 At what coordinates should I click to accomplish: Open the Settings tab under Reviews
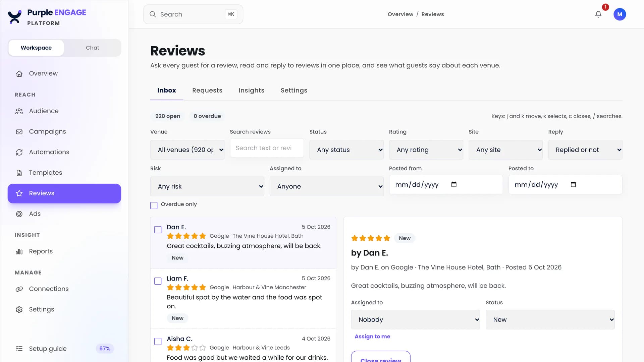(x=294, y=90)
